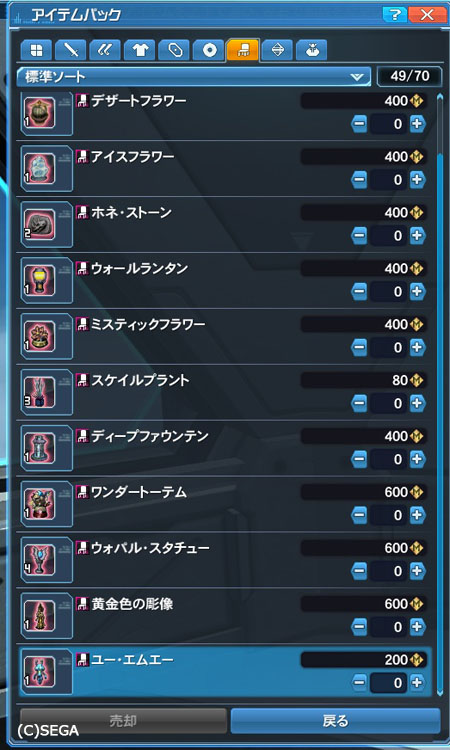This screenshot has height=750, width=450.
Task: Open the disc items tab
Action: pyautogui.click(x=209, y=50)
